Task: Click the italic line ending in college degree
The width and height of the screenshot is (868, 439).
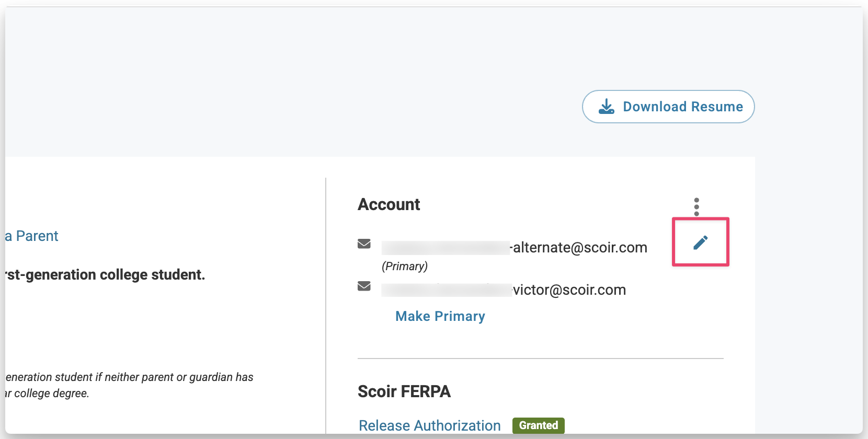Action: [x=48, y=394]
